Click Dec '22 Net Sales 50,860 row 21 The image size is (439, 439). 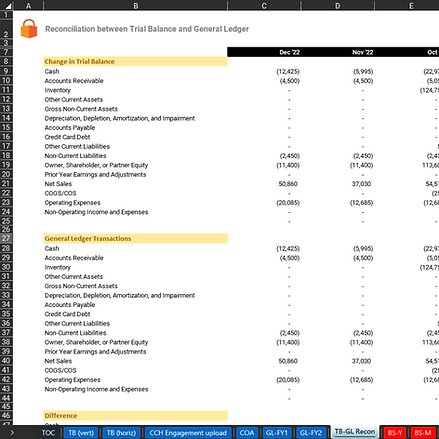pos(288,184)
